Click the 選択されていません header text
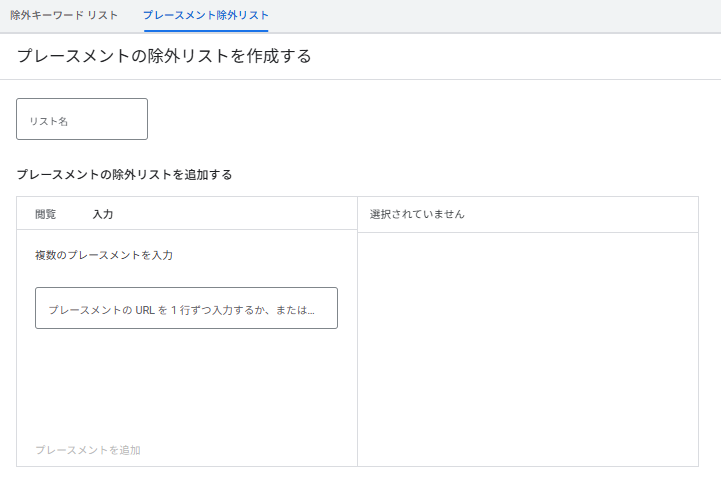 417,214
